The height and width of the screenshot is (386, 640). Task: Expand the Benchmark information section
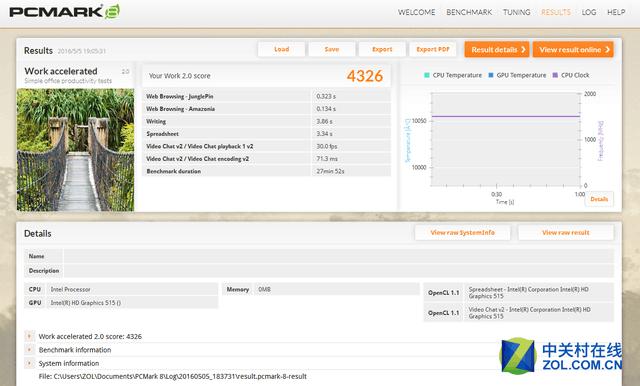click(29, 350)
